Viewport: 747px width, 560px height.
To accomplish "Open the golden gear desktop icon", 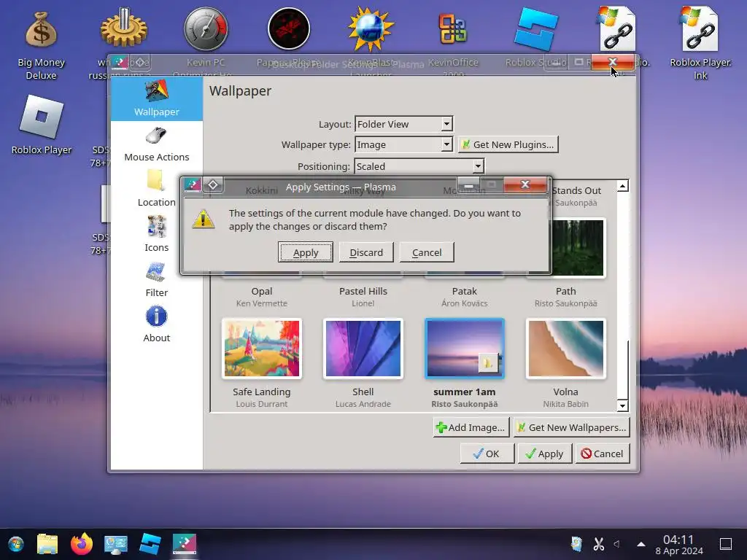I will [124, 29].
